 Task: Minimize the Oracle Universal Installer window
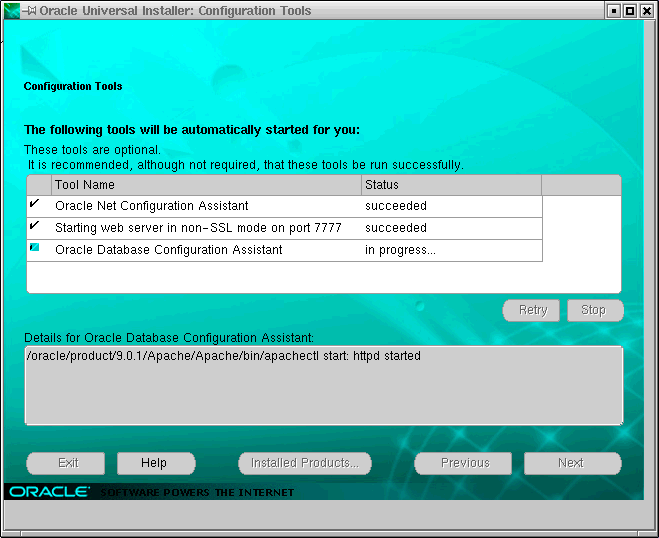point(613,11)
